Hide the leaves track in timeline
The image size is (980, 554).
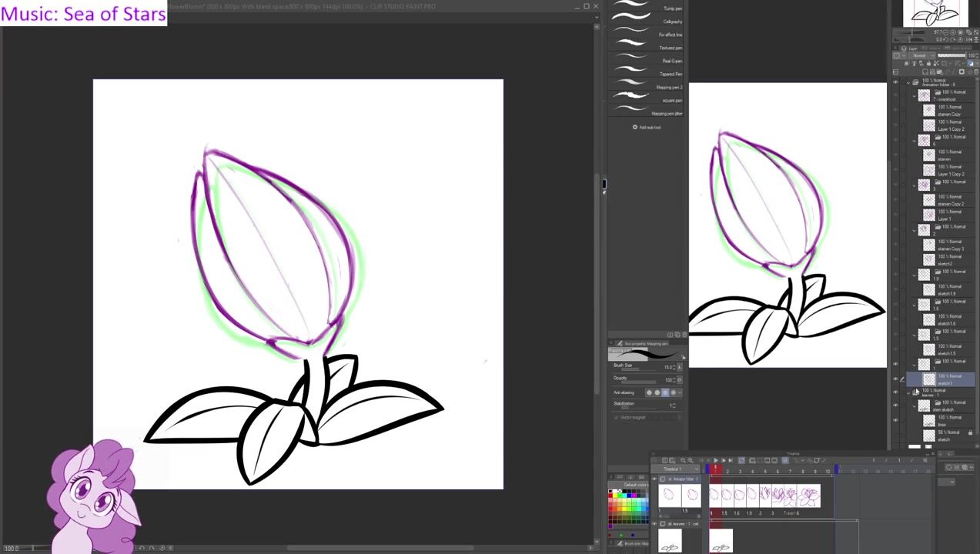click(x=655, y=524)
